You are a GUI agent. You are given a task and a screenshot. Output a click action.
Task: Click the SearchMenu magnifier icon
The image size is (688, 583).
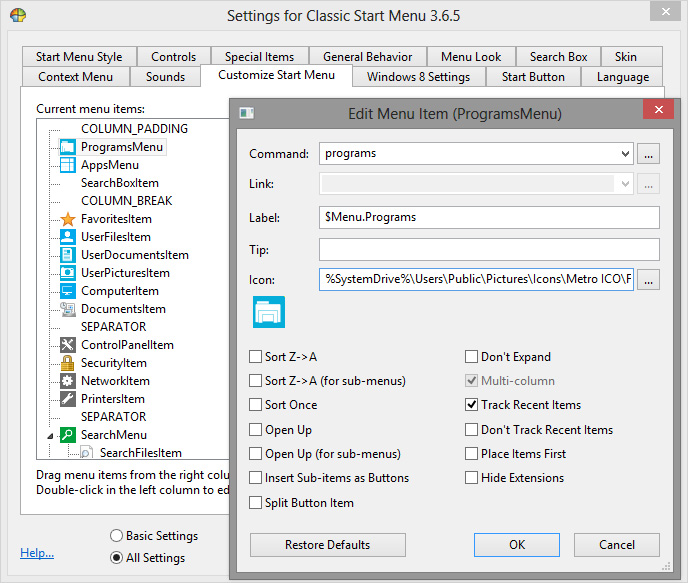68,435
